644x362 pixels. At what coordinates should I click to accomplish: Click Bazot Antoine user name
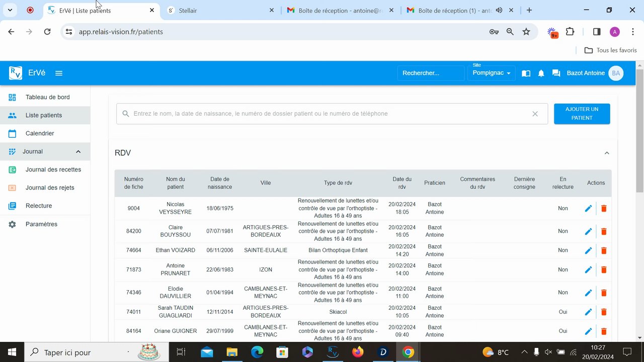586,73
